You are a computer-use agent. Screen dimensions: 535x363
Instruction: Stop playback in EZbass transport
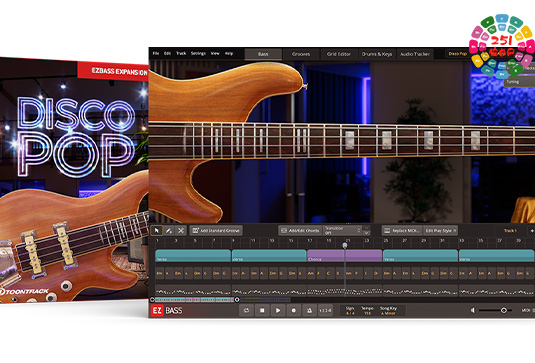[262, 310]
